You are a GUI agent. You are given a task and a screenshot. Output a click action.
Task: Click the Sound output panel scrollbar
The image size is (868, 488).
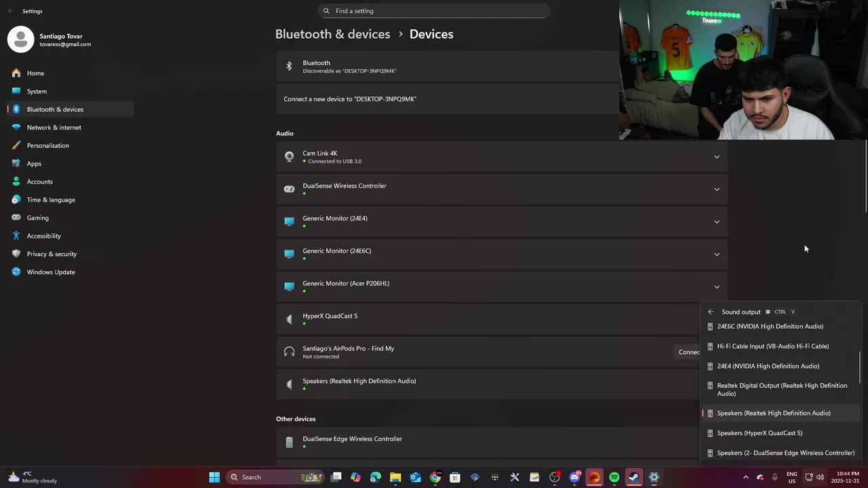[x=859, y=367]
